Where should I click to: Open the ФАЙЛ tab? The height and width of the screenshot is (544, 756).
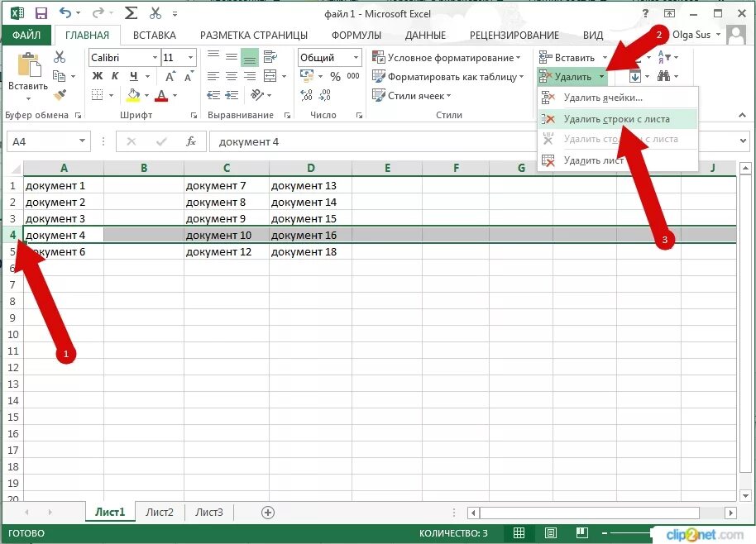tap(26, 35)
